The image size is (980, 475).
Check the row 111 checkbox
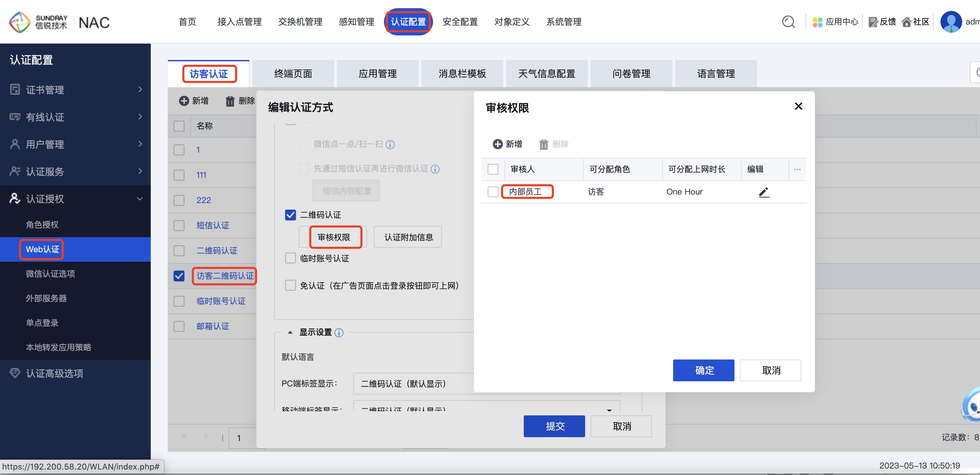click(x=179, y=175)
